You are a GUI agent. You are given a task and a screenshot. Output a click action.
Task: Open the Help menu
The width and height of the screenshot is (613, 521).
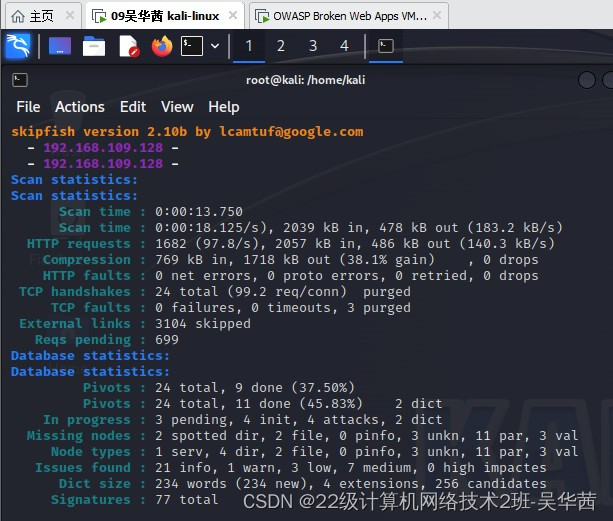click(224, 107)
